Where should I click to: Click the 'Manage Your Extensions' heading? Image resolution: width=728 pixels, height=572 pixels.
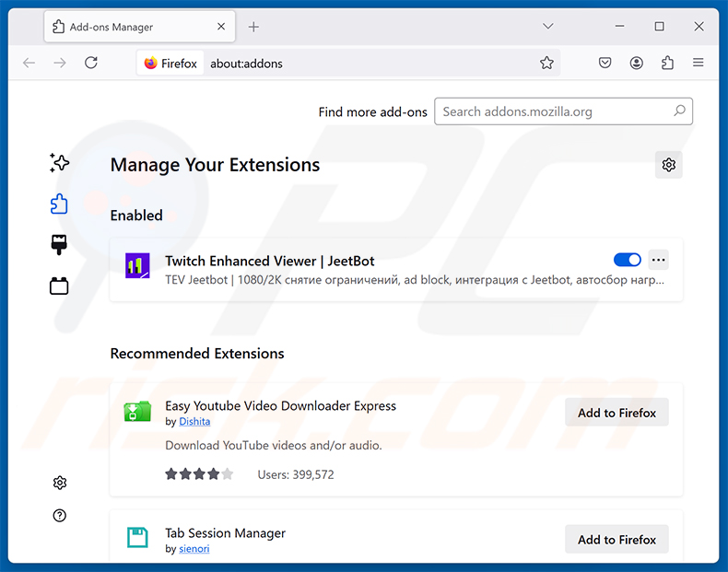(215, 165)
